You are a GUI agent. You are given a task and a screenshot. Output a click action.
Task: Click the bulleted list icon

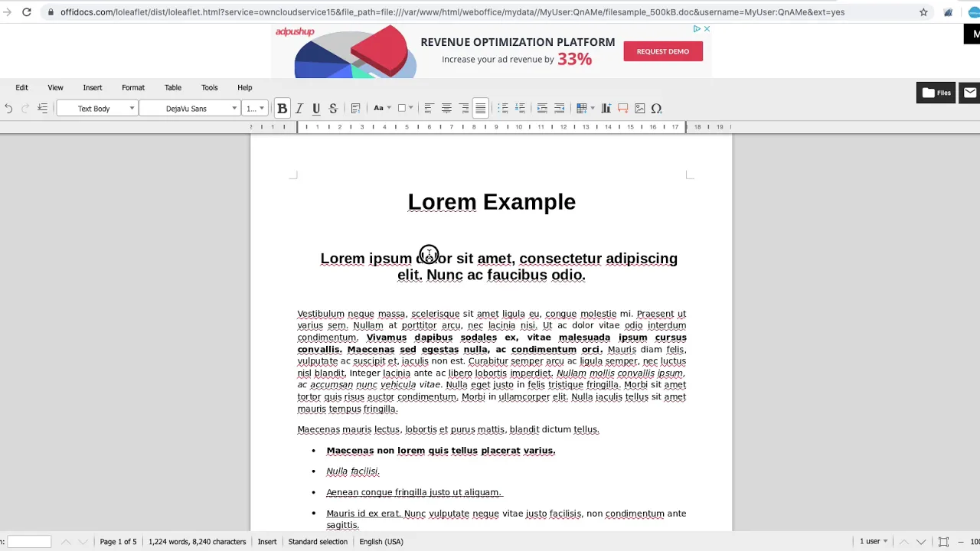tap(502, 109)
